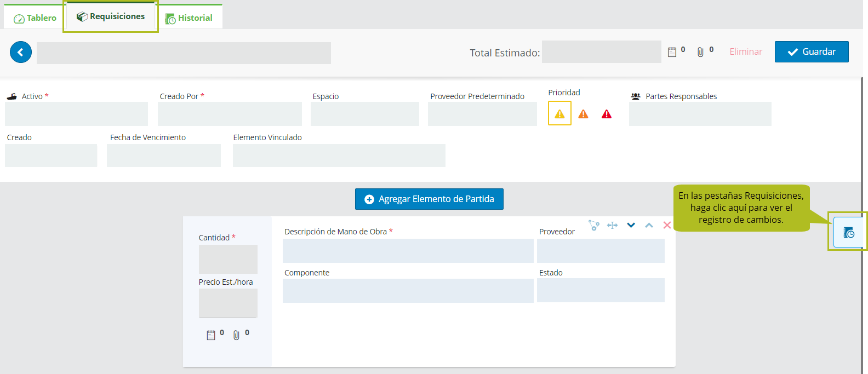Open line item attachments paperclip icon

[x=236, y=335]
